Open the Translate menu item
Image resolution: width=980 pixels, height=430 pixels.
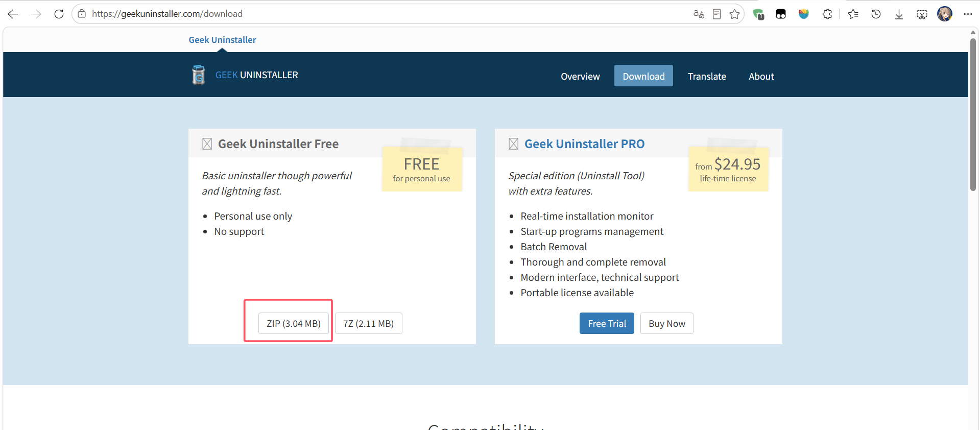tap(707, 76)
